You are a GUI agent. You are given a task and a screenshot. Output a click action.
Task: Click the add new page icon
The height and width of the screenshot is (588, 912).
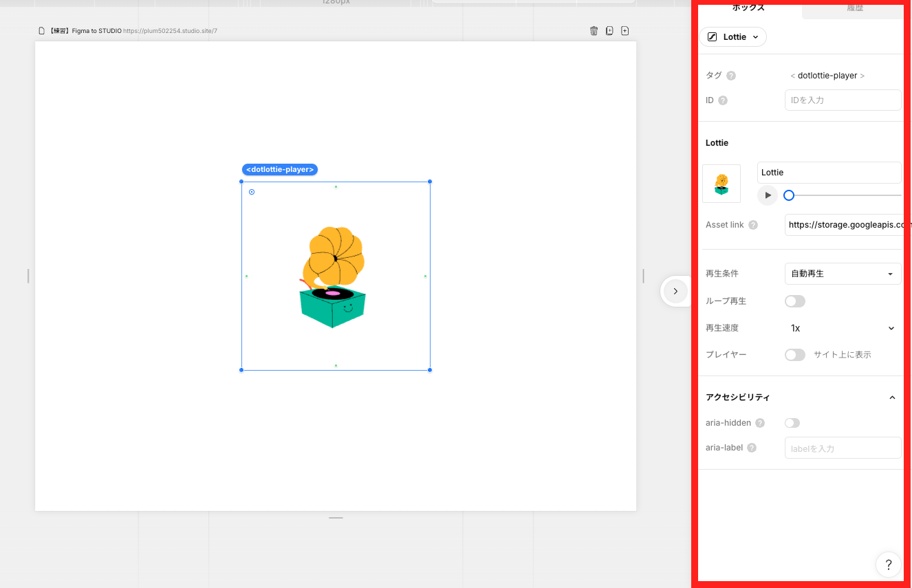pyautogui.click(x=625, y=31)
